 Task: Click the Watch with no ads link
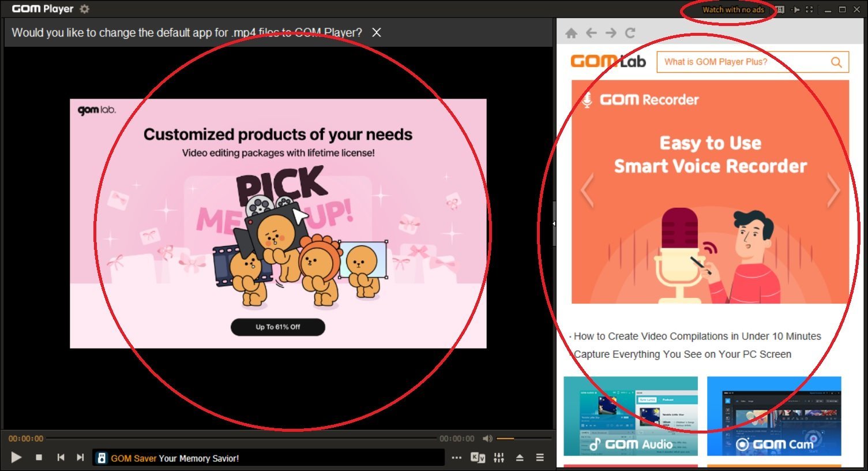coord(732,10)
